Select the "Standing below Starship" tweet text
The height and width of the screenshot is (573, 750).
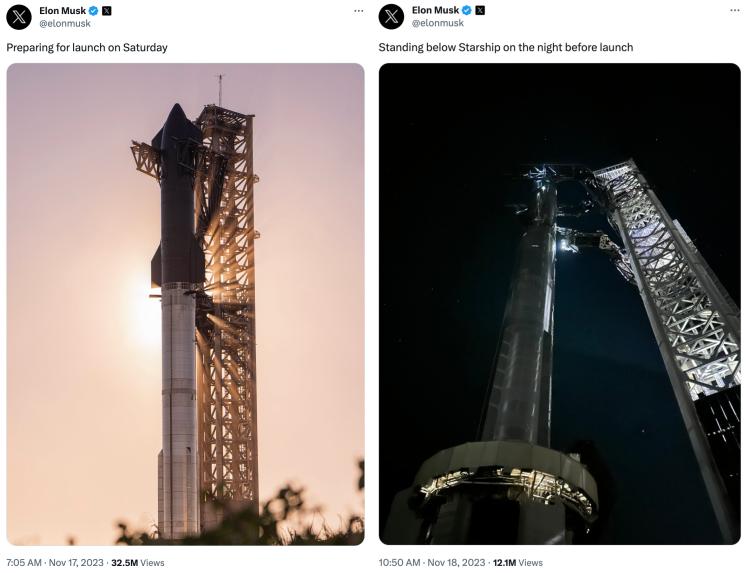click(505, 48)
